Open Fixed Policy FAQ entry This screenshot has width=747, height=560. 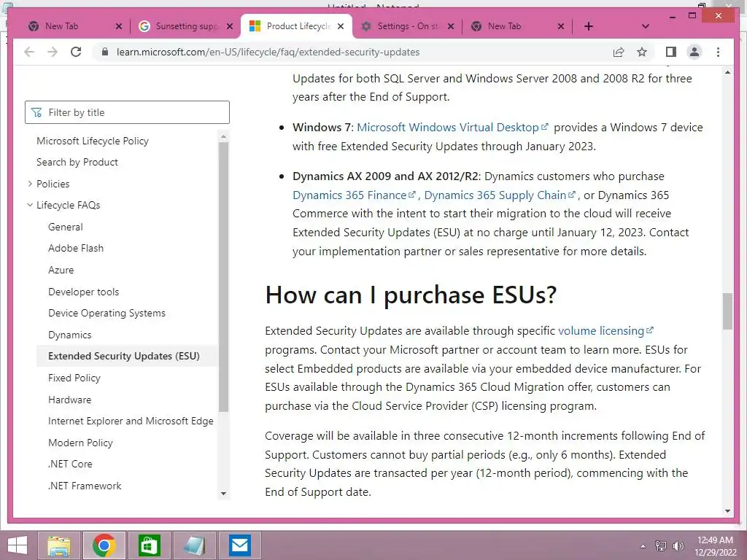coord(74,378)
